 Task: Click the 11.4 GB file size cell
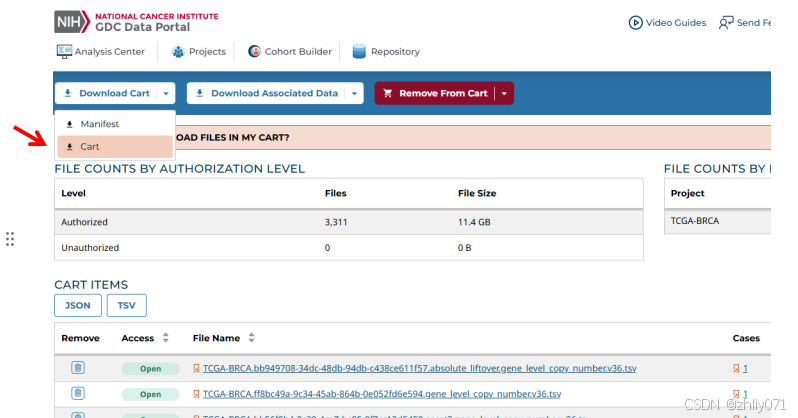pos(474,222)
